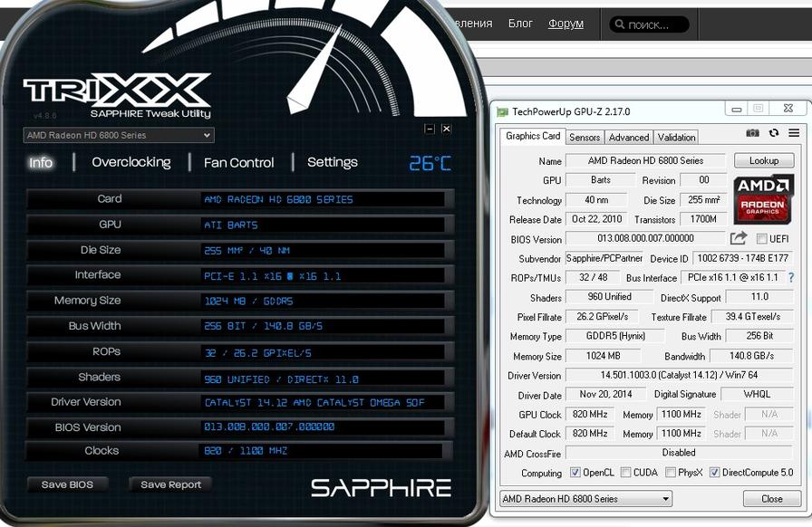
Task: Close the TRIXX utility window
Action: [x=447, y=129]
